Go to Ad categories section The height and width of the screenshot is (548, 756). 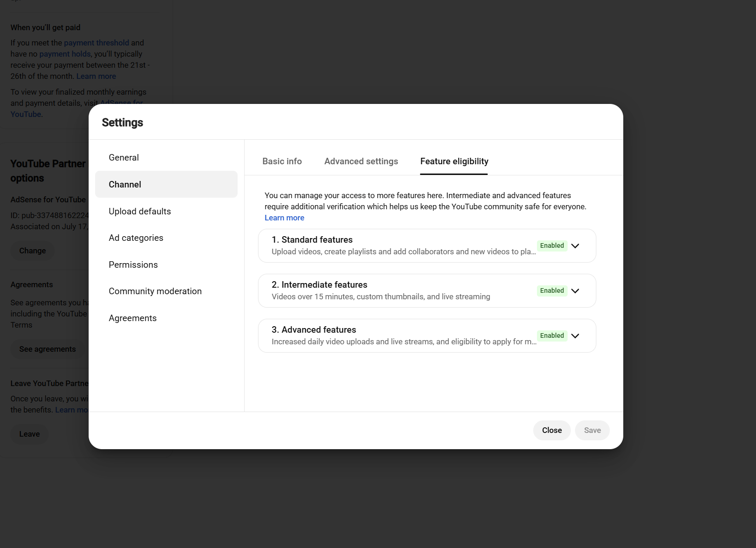click(x=166, y=238)
